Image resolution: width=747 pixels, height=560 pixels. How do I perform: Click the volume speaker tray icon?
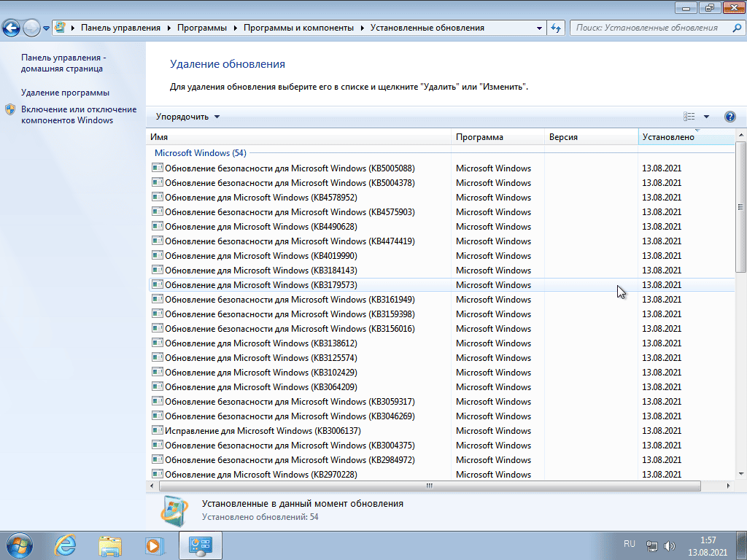coord(670,545)
